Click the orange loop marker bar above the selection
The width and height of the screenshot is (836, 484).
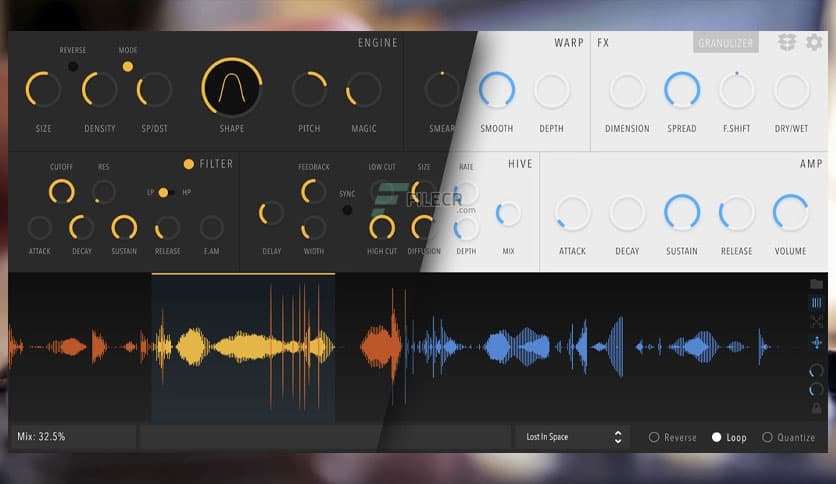point(244,274)
